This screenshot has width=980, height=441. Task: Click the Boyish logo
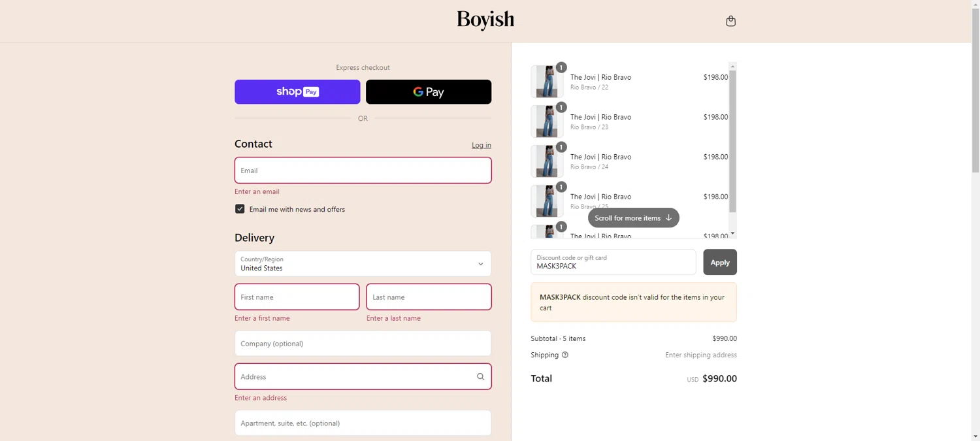[485, 20]
